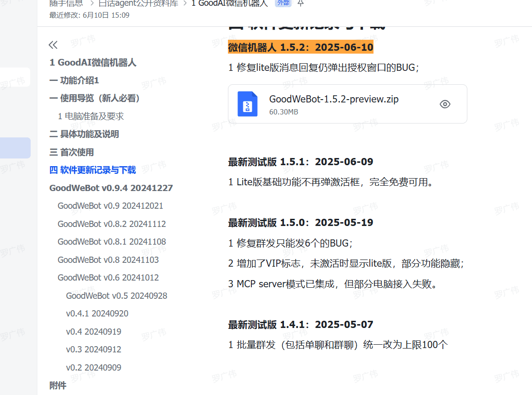Open 1 电脑准备及要求 outline entry
This screenshot has width=532, height=395.
pyautogui.click(x=91, y=116)
